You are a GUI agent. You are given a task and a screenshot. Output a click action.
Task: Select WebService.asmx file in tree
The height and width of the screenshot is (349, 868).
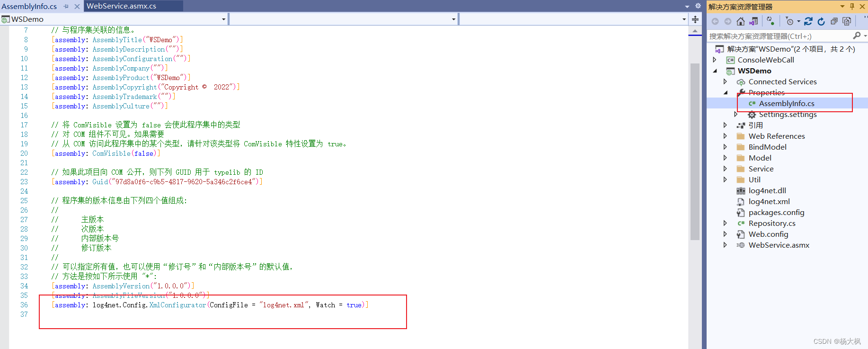(x=779, y=245)
